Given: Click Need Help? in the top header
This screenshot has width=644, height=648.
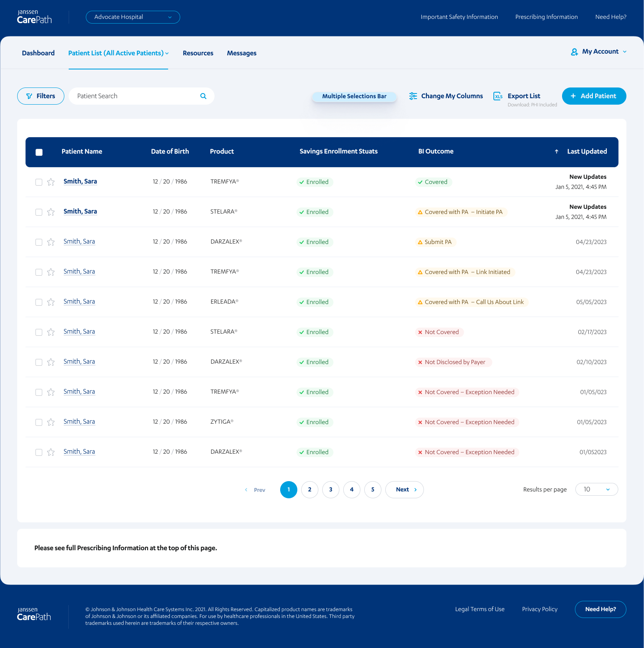Looking at the screenshot, I should pos(611,17).
